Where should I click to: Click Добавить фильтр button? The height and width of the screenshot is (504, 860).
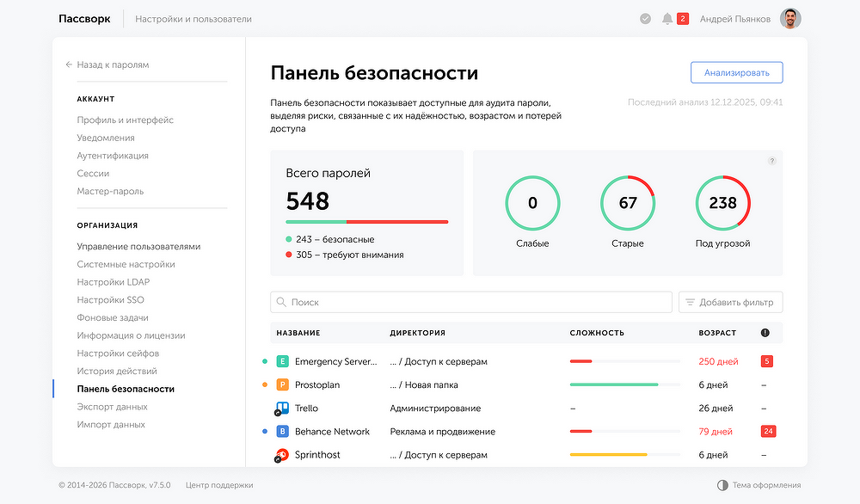(730, 302)
